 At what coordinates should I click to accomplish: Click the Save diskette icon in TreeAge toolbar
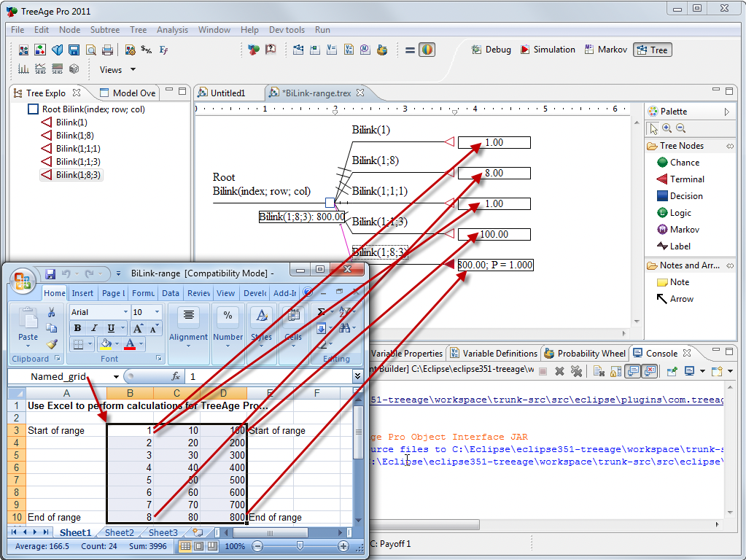click(74, 50)
